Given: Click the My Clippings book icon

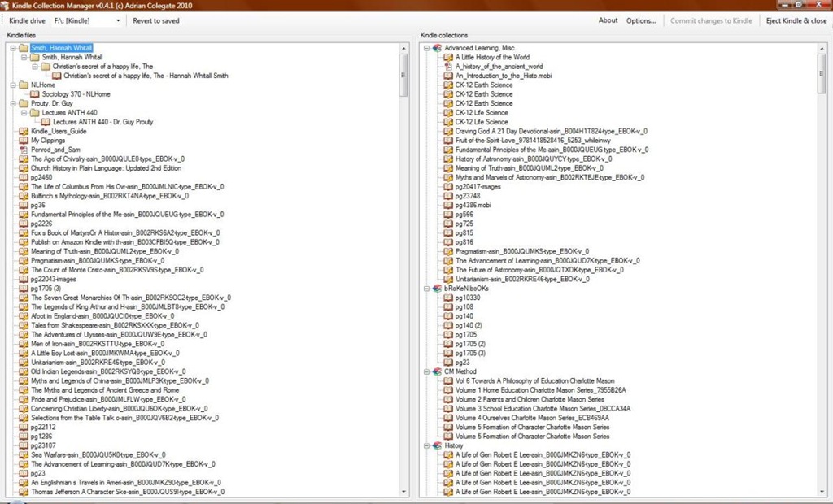Looking at the screenshot, I should point(24,140).
